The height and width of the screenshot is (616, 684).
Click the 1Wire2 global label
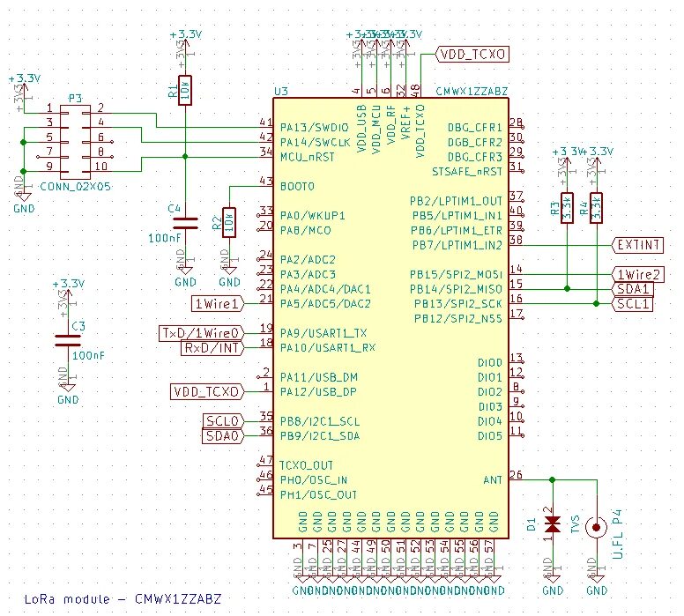click(638, 274)
